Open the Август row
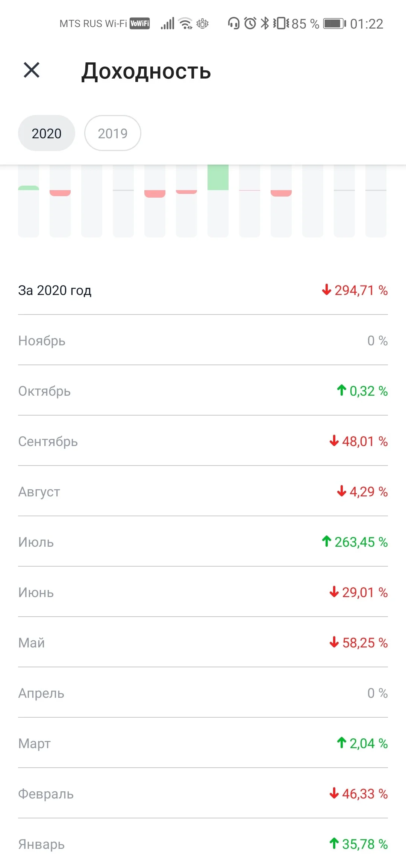This screenshot has width=406, height=868. coord(203,491)
